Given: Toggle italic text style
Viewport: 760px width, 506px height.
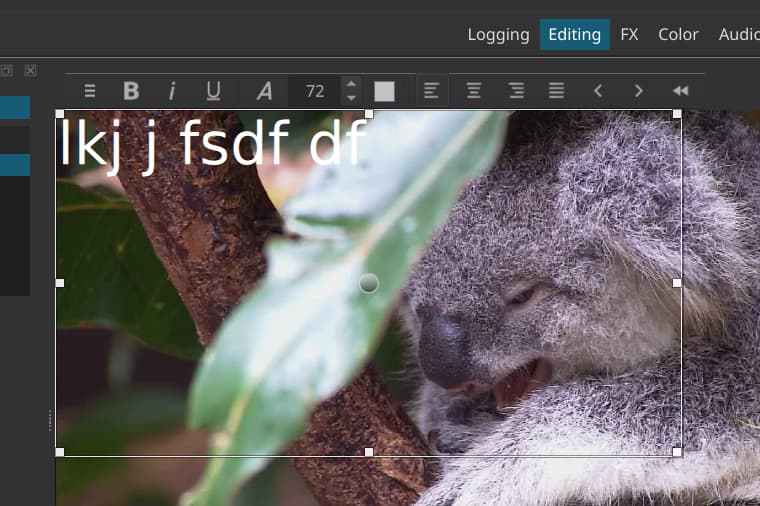Looking at the screenshot, I should tap(172, 91).
